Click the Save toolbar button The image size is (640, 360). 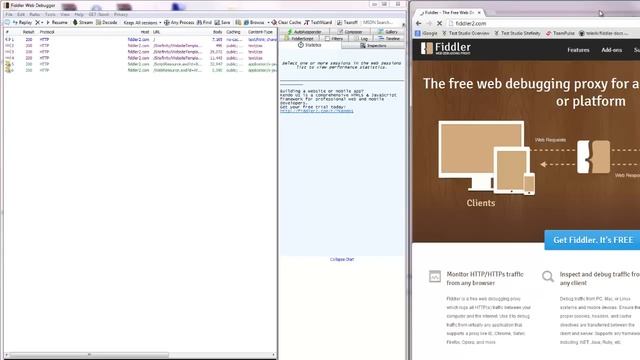(222, 22)
